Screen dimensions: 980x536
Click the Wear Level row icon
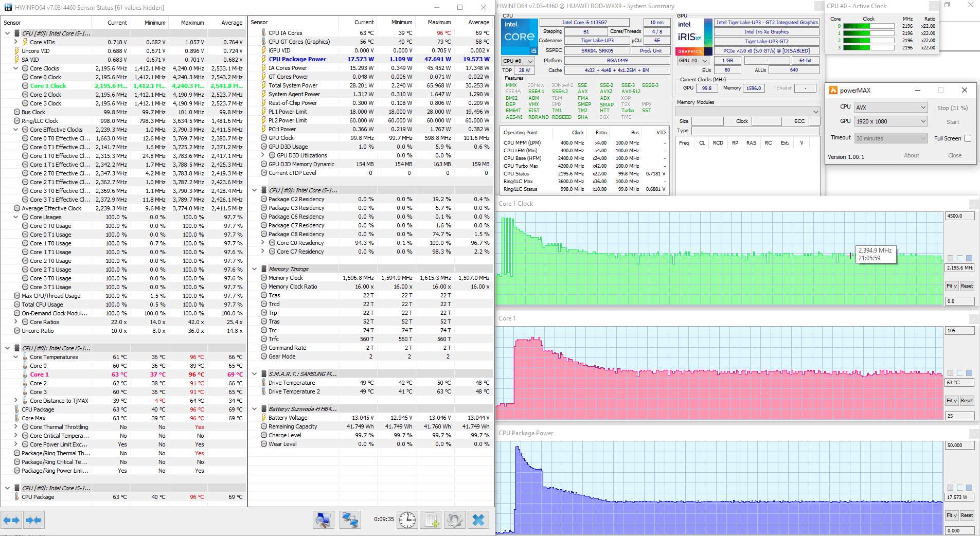(263, 444)
